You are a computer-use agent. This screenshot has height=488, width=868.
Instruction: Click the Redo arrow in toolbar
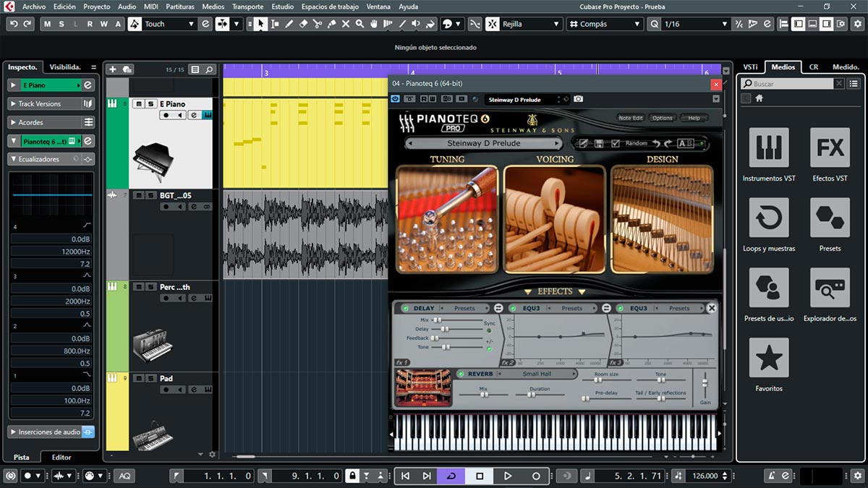27,24
